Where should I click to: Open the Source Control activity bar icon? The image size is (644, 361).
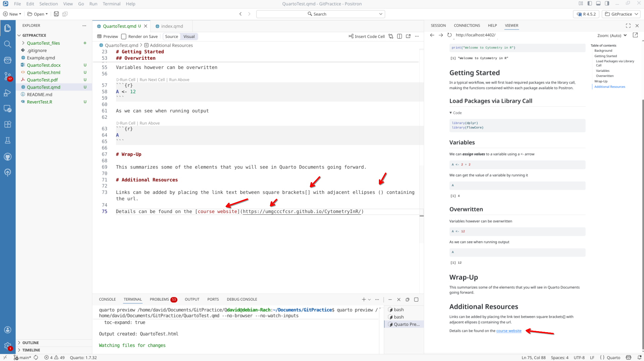tap(7, 76)
